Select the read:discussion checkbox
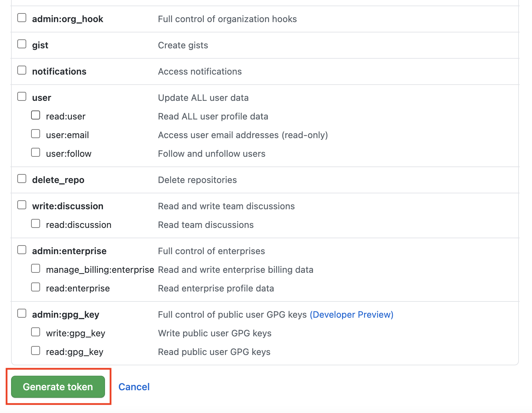Image resolution: width=532 pixels, height=413 pixels. point(36,223)
